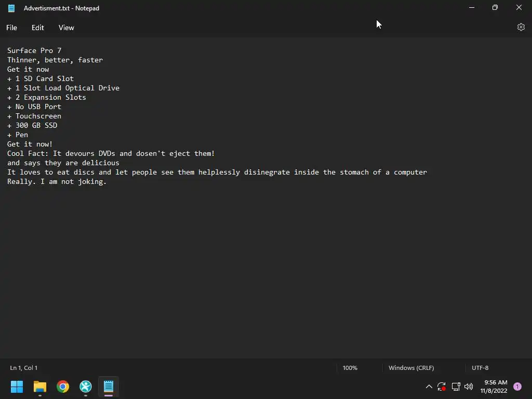Open the notification badge showing 1
The image size is (532, 399).
(x=517, y=387)
